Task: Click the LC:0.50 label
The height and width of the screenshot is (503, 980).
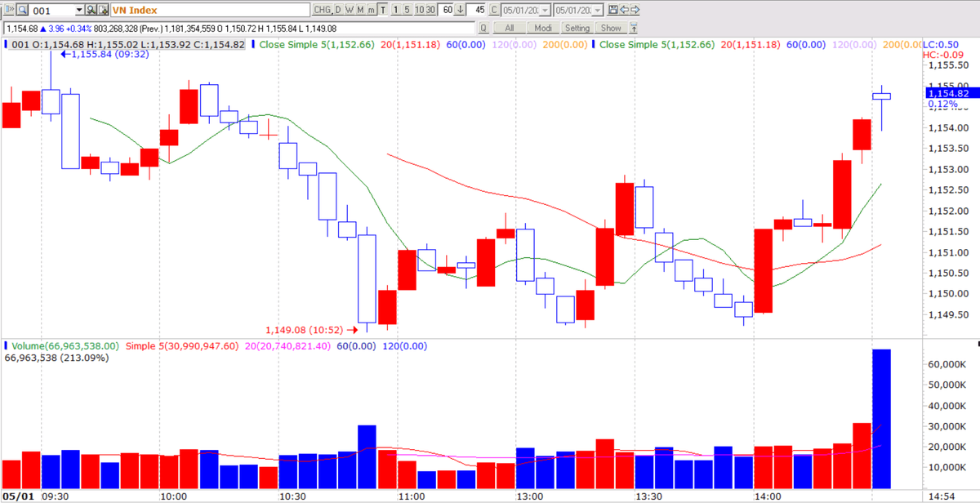Action: [941, 44]
